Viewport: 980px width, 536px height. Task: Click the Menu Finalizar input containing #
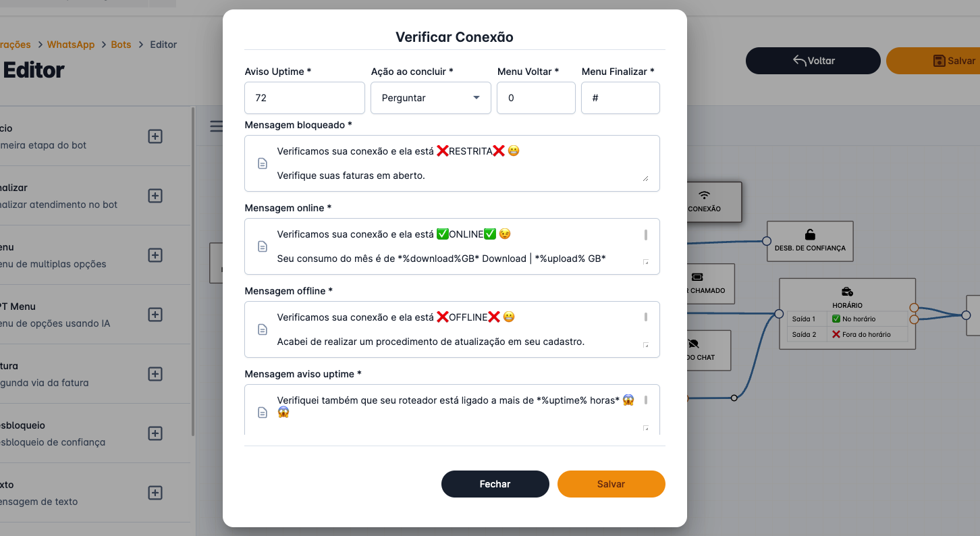620,98
